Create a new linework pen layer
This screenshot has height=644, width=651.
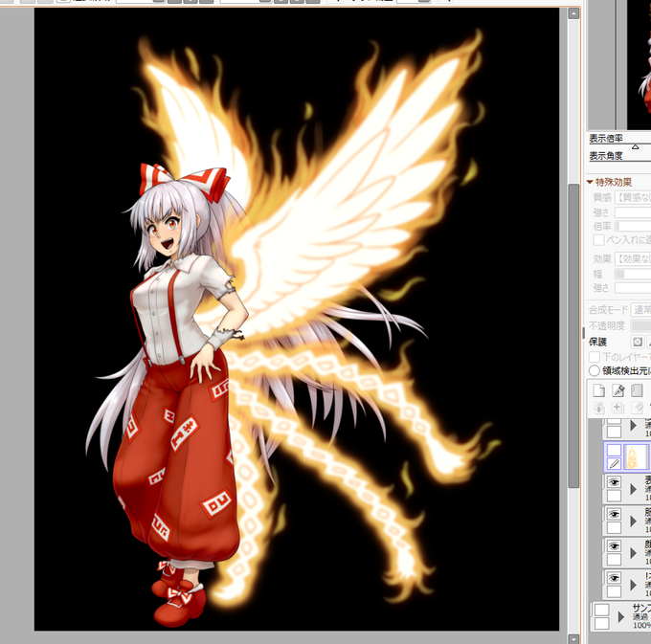[x=617, y=390]
